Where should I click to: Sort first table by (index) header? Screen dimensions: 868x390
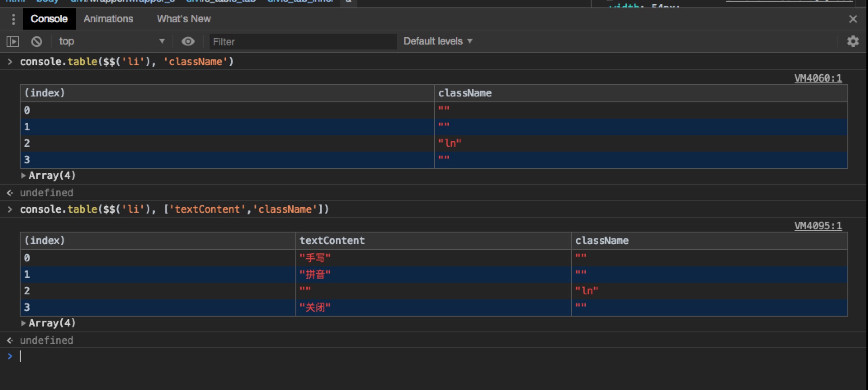click(227, 93)
